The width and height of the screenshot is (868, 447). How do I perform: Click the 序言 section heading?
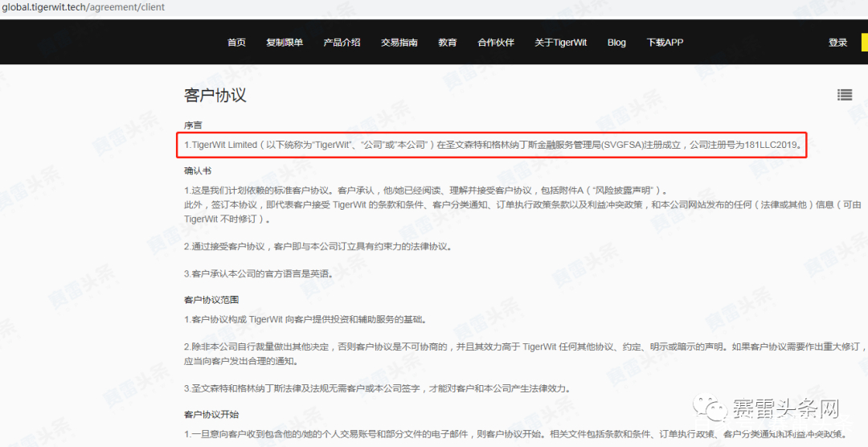[193, 125]
